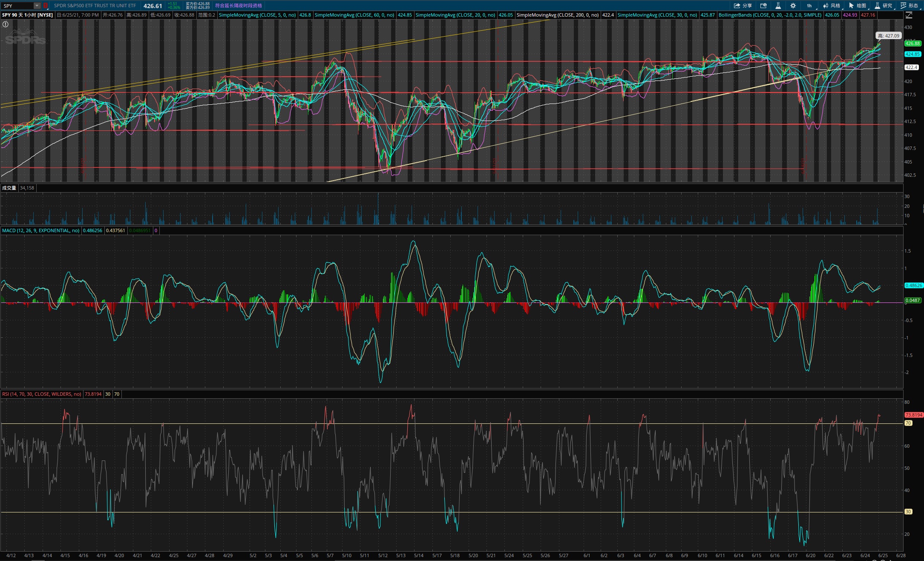Open the Drawings (绘图) menu
This screenshot has width=924, height=561.
point(858,6)
